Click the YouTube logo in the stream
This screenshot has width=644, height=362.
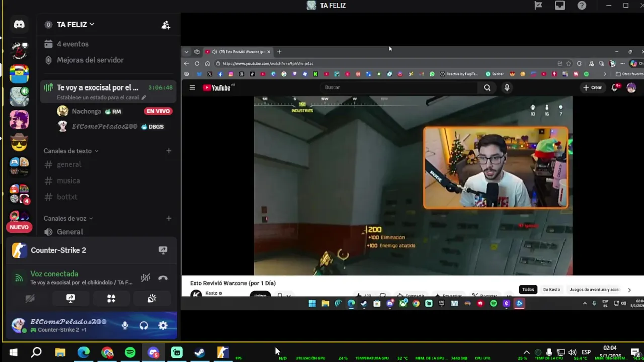tap(216, 87)
